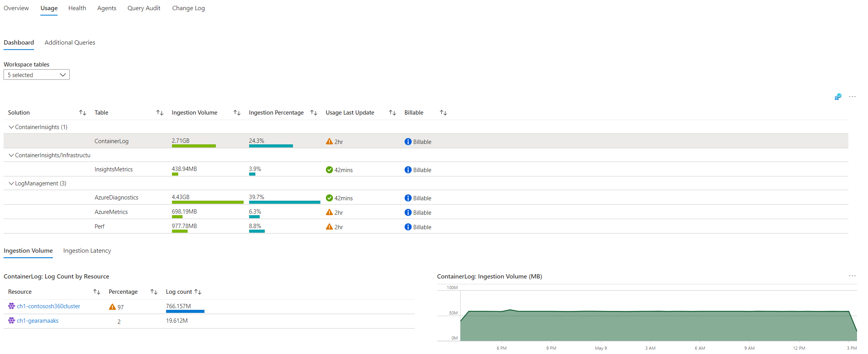Open the ContainerLog chart ellipsis menu
The image size is (868, 354).
[852, 276]
